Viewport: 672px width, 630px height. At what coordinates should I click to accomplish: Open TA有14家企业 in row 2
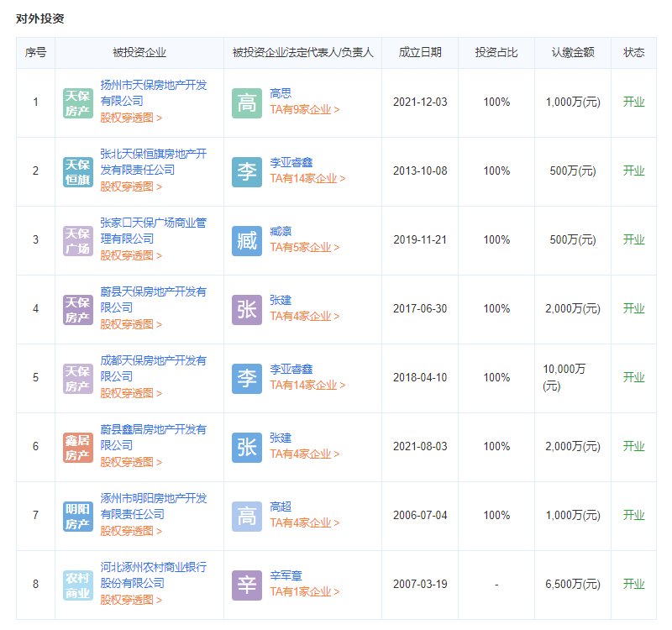[307, 179]
